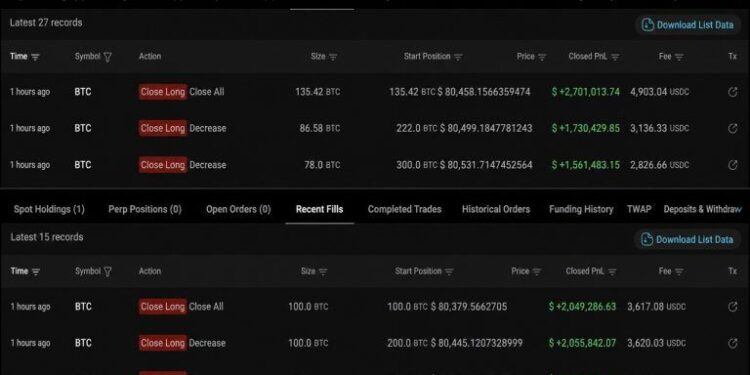750x375 pixels.
Task: Click fee 4,903.04 USDC
Action: click(x=659, y=92)
